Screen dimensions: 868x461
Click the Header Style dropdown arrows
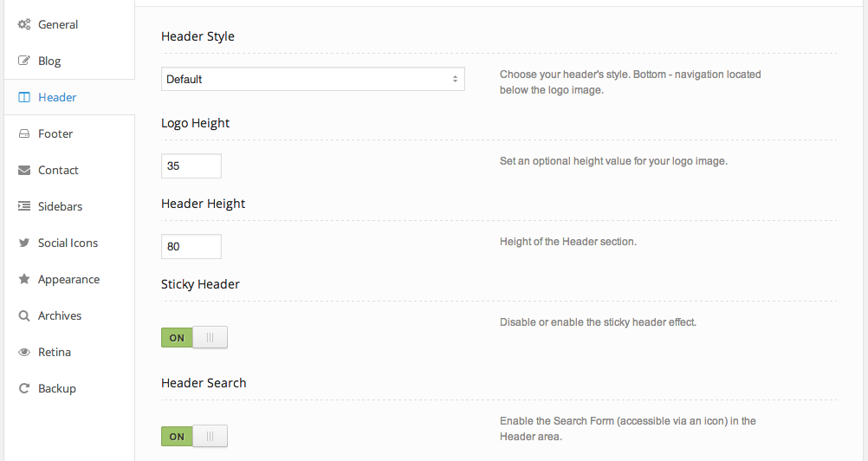(455, 79)
